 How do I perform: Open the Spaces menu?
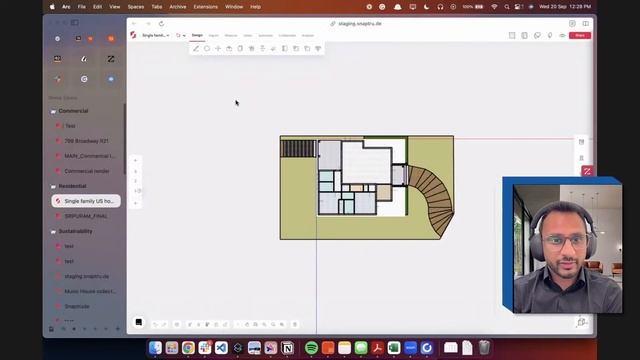pos(136,7)
